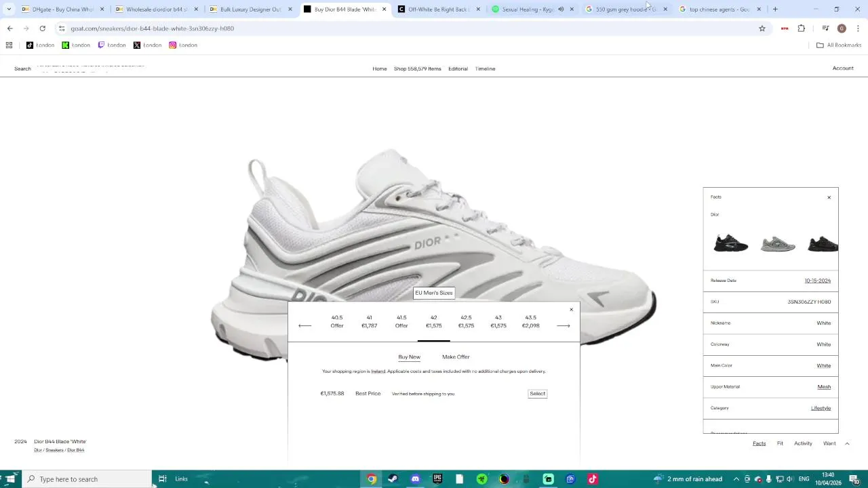Open the TikTok London bookmark
This screenshot has width=868, height=488.
pyautogui.click(x=40, y=45)
